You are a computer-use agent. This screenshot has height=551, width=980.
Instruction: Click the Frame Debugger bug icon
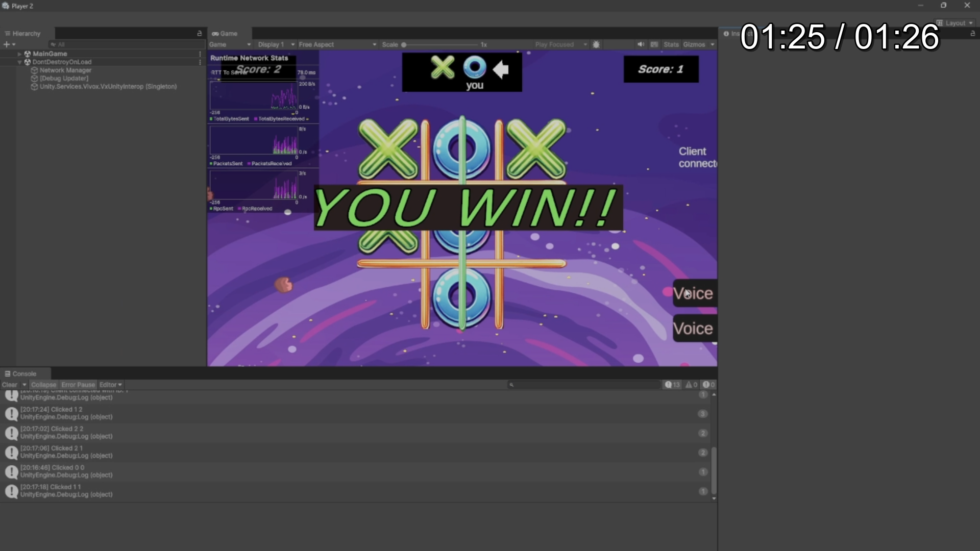[x=596, y=44]
